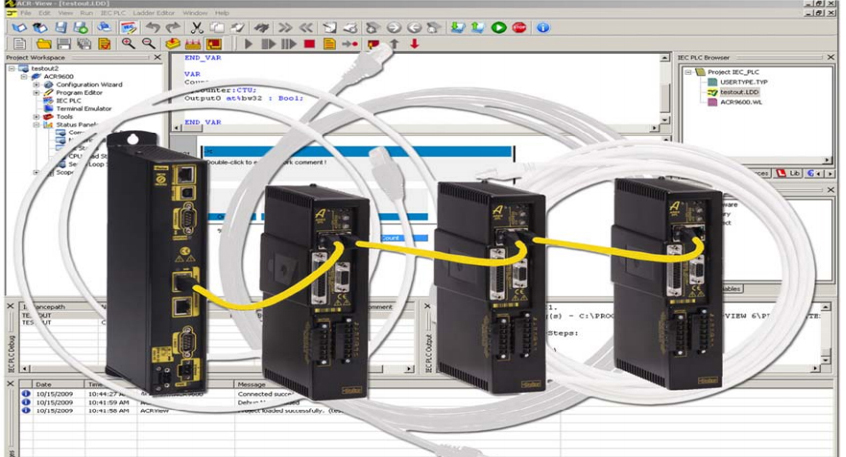Click the red square Stop debug icon
The width and height of the screenshot is (846, 457).
pos(309,44)
